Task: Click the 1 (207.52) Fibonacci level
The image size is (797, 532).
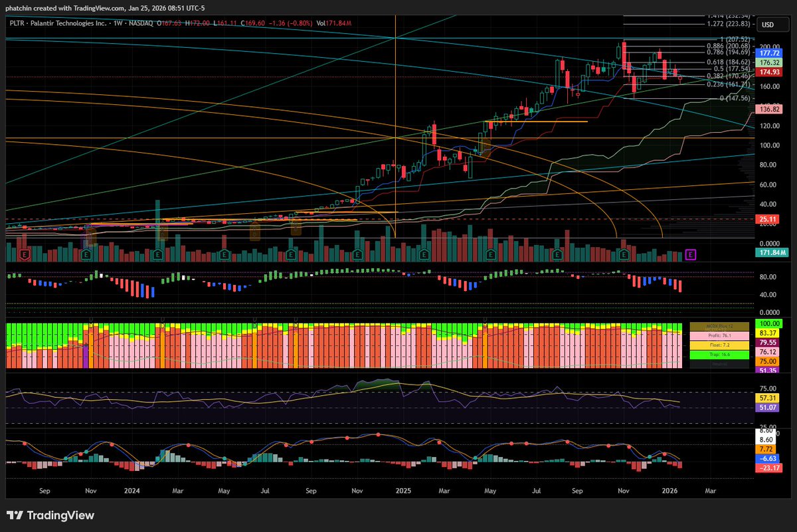Action: 734,39
